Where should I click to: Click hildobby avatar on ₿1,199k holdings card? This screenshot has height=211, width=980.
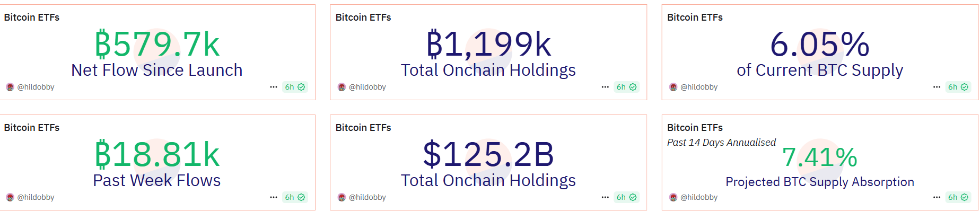pos(342,87)
